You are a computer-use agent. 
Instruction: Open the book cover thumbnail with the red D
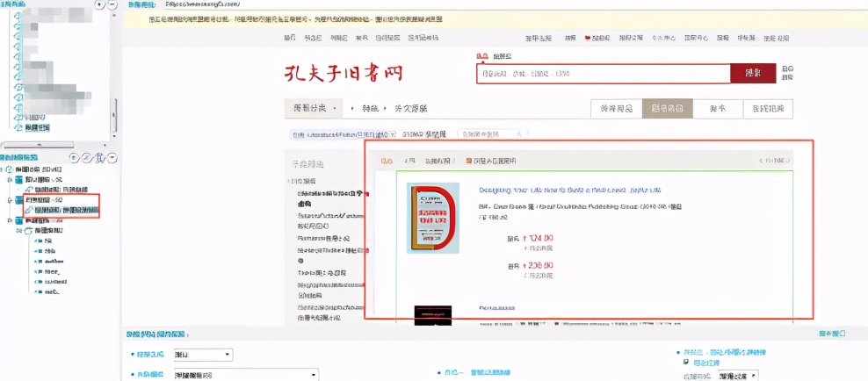click(x=433, y=218)
